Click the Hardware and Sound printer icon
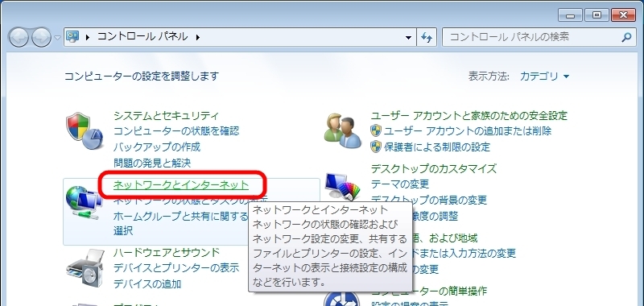 [x=85, y=267]
